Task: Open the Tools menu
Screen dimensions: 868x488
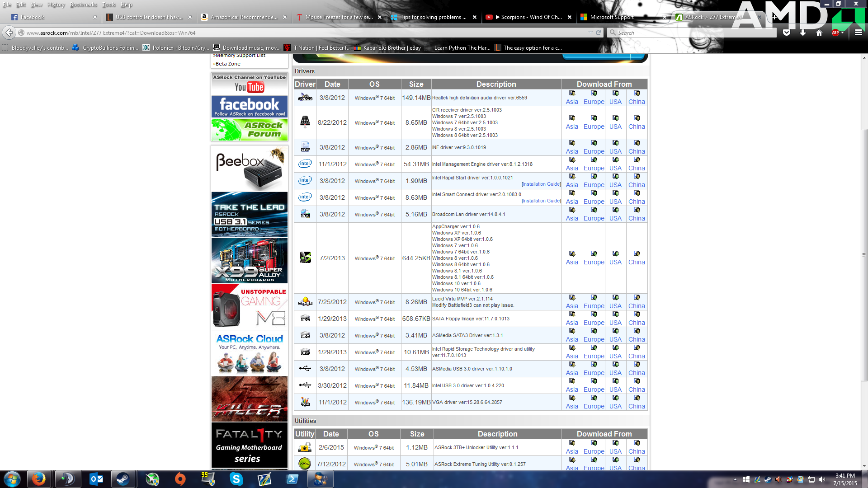Action: tap(108, 5)
